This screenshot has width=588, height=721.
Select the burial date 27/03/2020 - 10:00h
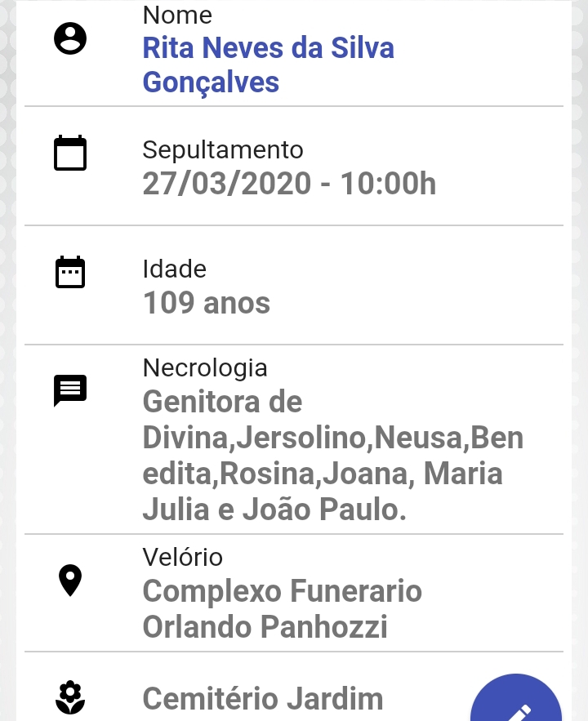(x=289, y=184)
